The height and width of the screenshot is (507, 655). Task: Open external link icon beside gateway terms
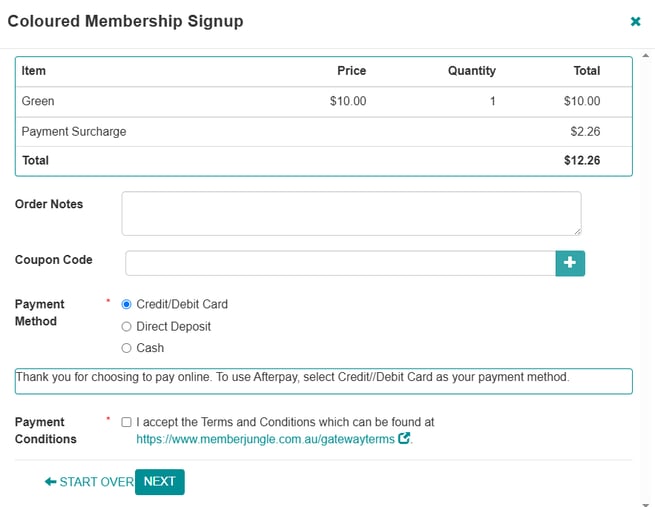[404, 438]
